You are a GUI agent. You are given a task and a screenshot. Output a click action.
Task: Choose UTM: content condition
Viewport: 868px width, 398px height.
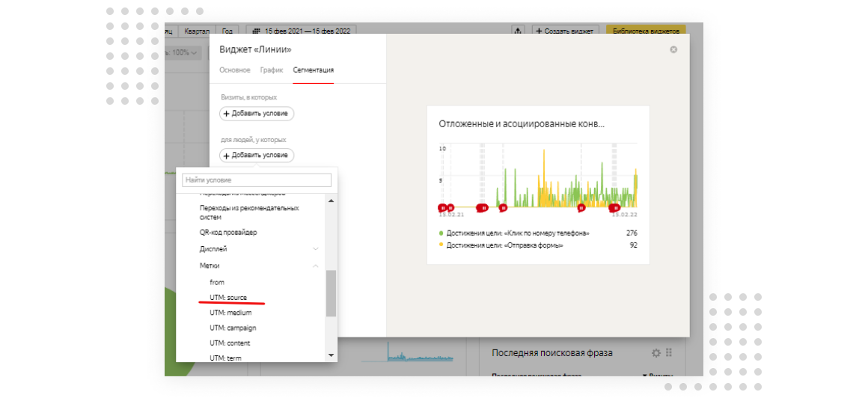pyautogui.click(x=230, y=343)
